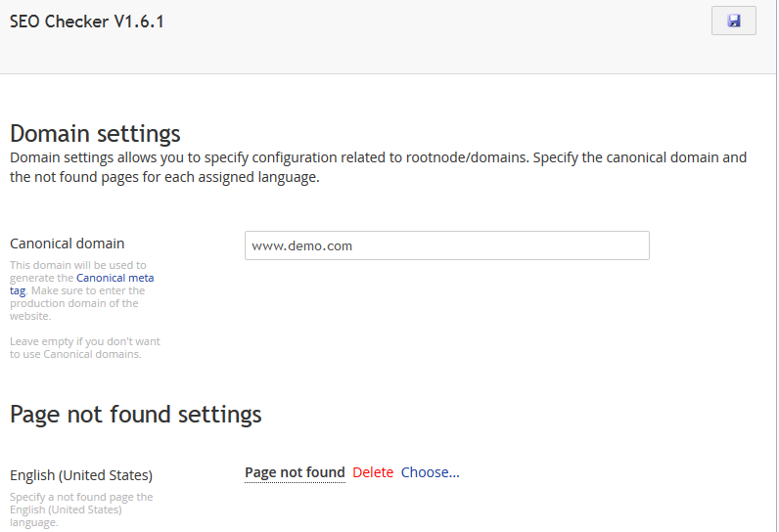Select the Canonical domain label

(x=68, y=244)
